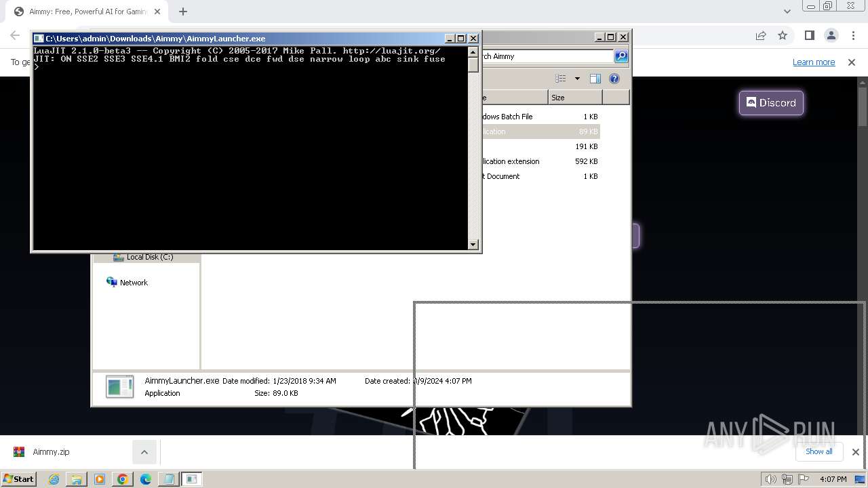Click Show desktop button at taskbar end
The height and width of the screenshot is (488, 868).
pyautogui.click(x=861, y=479)
